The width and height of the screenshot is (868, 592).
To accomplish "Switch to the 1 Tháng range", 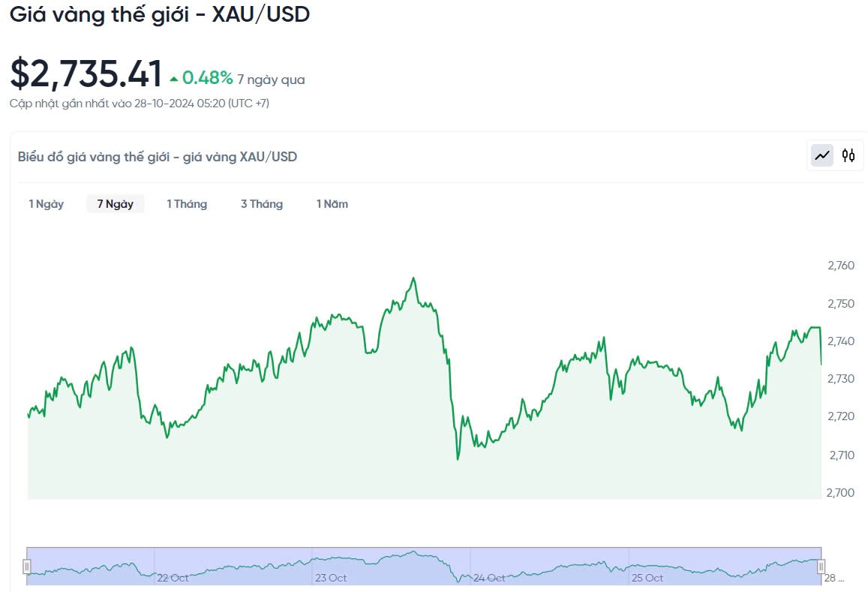I will point(187,204).
